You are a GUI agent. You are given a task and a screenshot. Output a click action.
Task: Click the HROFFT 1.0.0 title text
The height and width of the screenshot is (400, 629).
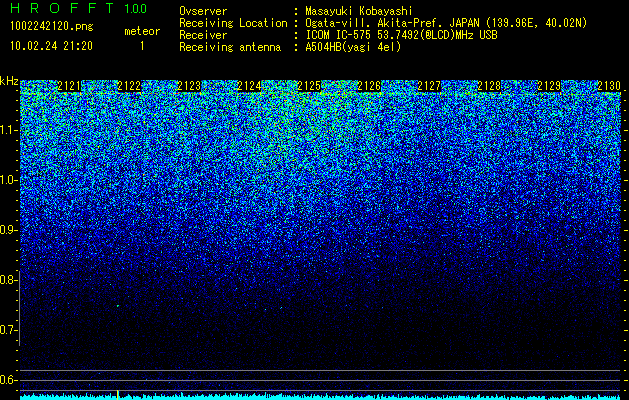point(79,8)
